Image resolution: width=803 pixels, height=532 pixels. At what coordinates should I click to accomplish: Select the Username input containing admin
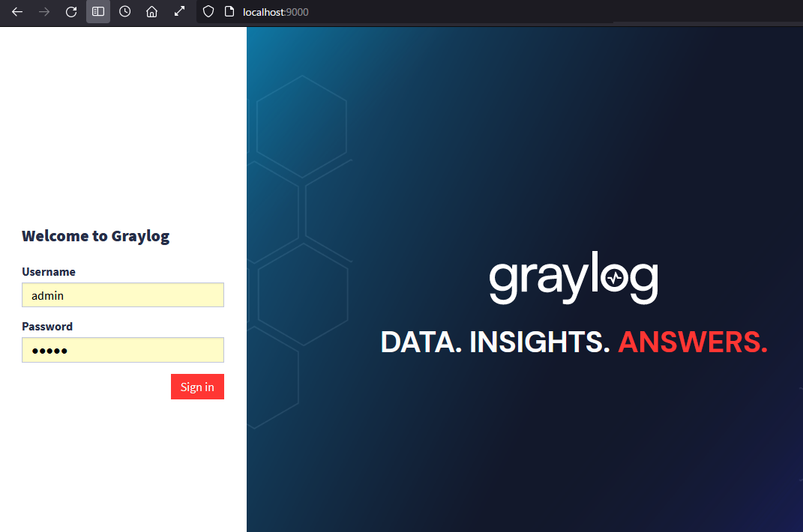[x=122, y=294]
